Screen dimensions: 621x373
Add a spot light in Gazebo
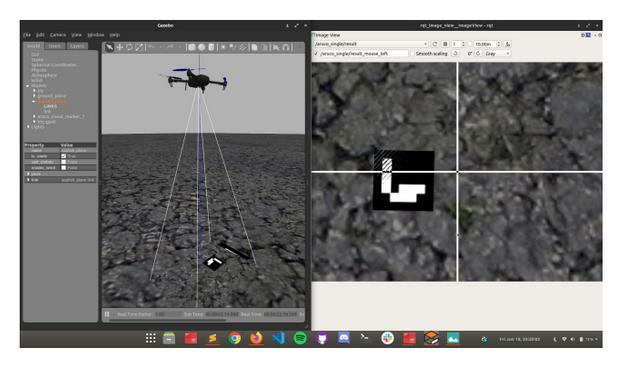click(233, 48)
